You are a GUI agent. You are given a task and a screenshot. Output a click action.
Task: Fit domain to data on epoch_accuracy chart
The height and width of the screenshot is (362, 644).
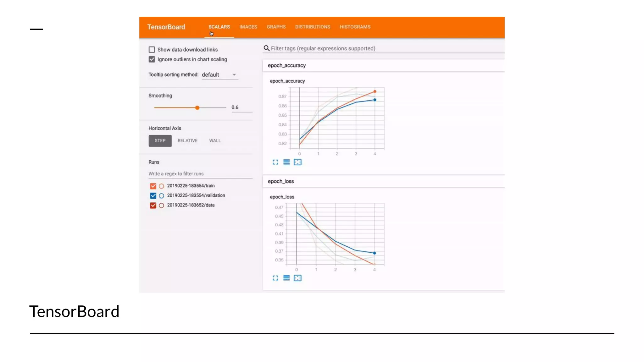(x=297, y=162)
